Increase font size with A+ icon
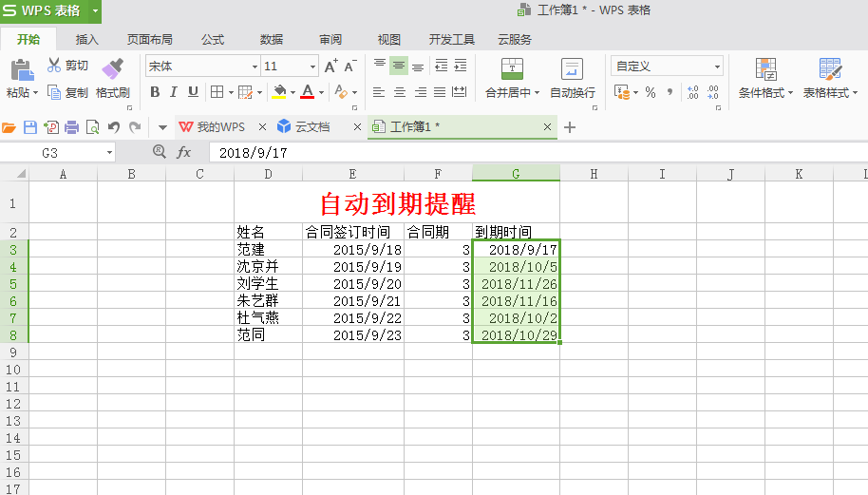 (x=331, y=66)
